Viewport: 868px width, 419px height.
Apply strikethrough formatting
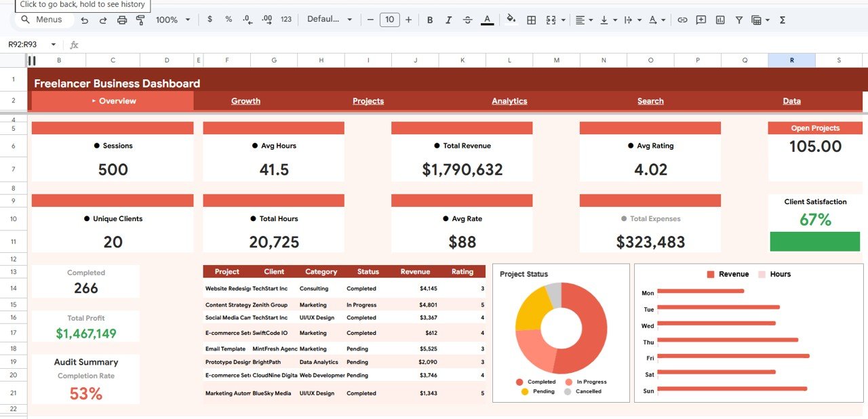(x=467, y=20)
